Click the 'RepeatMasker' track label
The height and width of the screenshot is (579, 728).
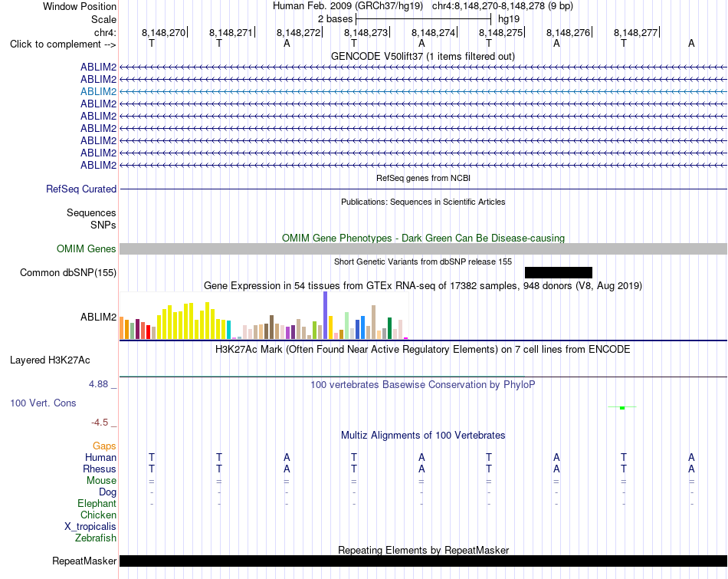pos(84,561)
